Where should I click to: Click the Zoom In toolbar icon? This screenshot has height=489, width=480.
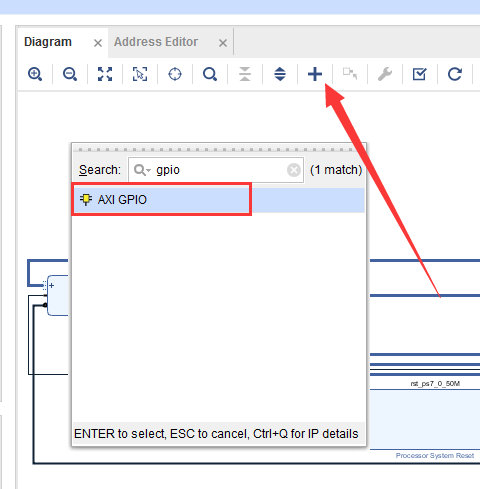click(35, 74)
